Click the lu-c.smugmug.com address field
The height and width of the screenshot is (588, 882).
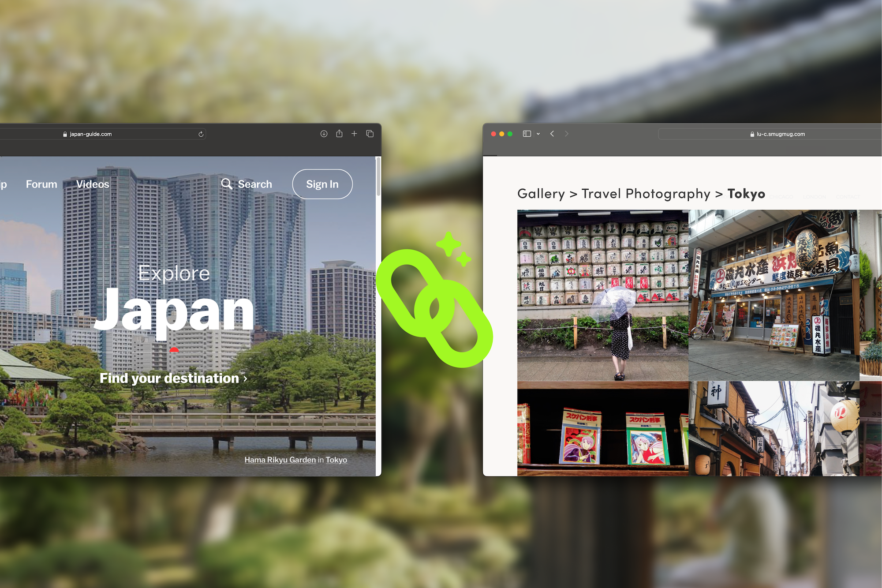coord(781,134)
